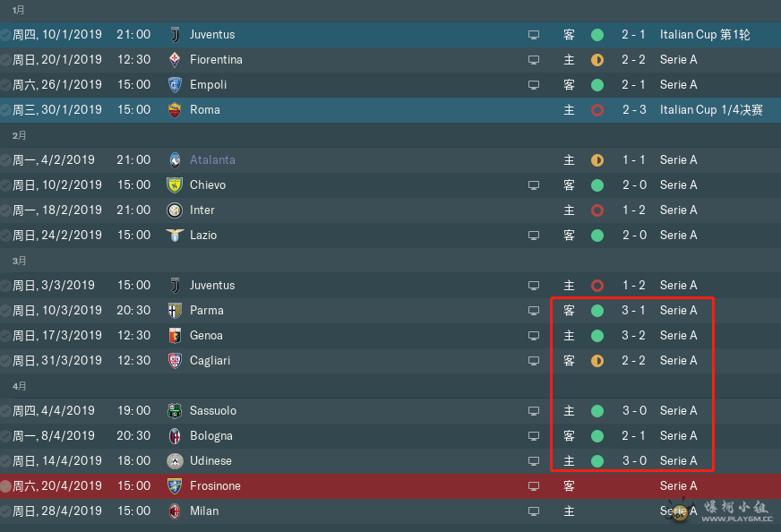Open the Genoa team name link
The image size is (781, 532).
click(x=206, y=335)
